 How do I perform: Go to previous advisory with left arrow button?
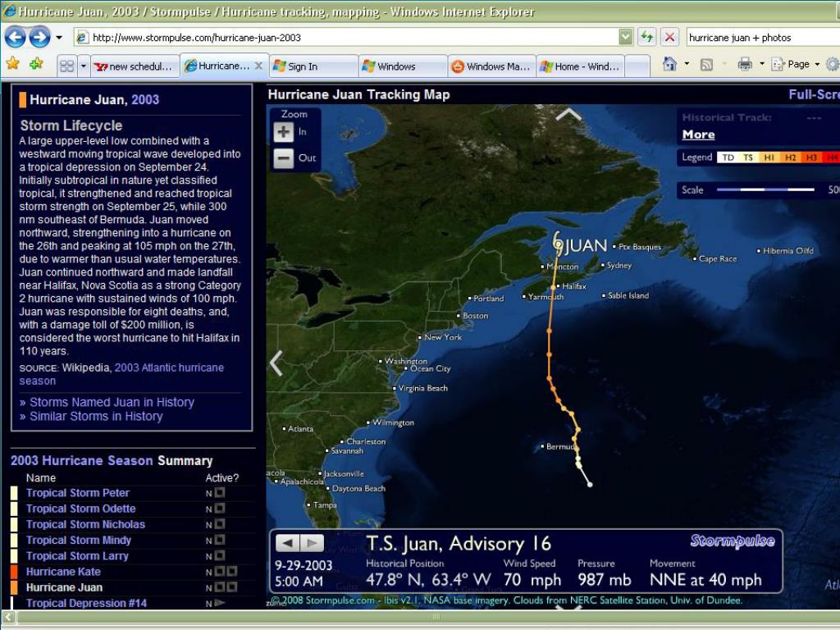[288, 543]
